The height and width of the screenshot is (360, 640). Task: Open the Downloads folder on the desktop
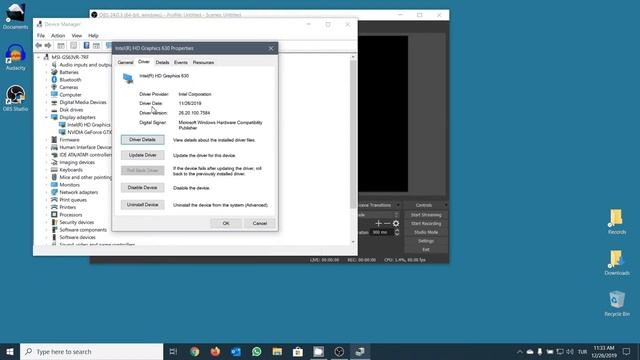(x=617, y=262)
